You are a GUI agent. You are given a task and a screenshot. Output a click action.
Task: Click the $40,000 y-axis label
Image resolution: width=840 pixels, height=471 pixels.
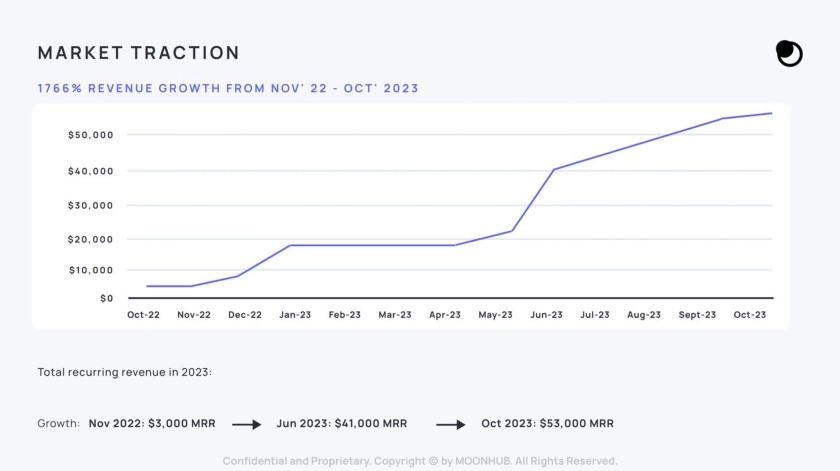click(90, 171)
